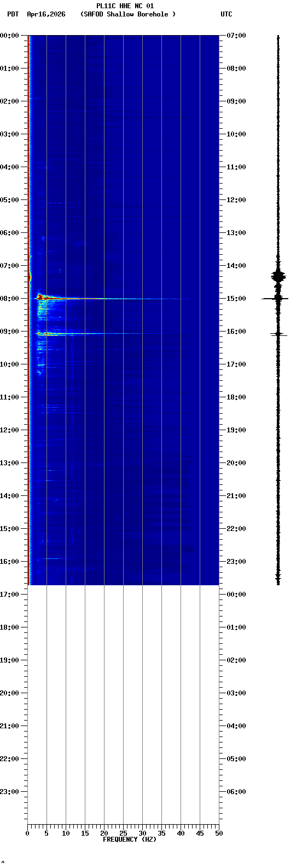Image resolution: width=302 pixels, height=868 pixels.
Task: Click the '40' Hz frequency axis label
Action: [x=181, y=833]
